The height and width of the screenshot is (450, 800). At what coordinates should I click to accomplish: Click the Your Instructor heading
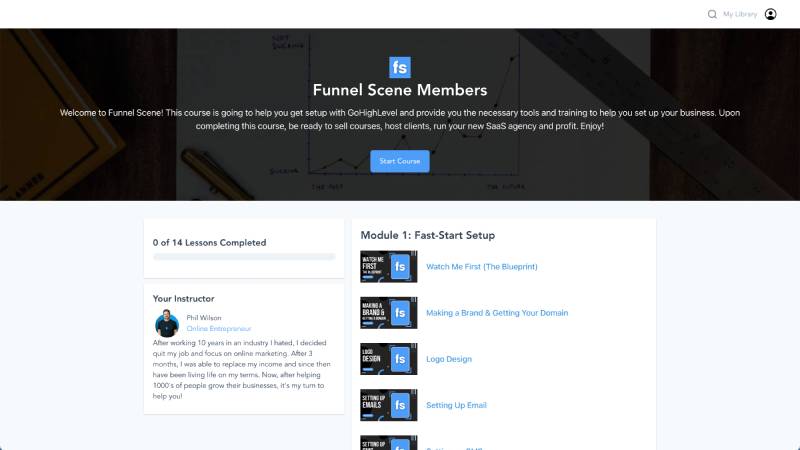(x=183, y=298)
